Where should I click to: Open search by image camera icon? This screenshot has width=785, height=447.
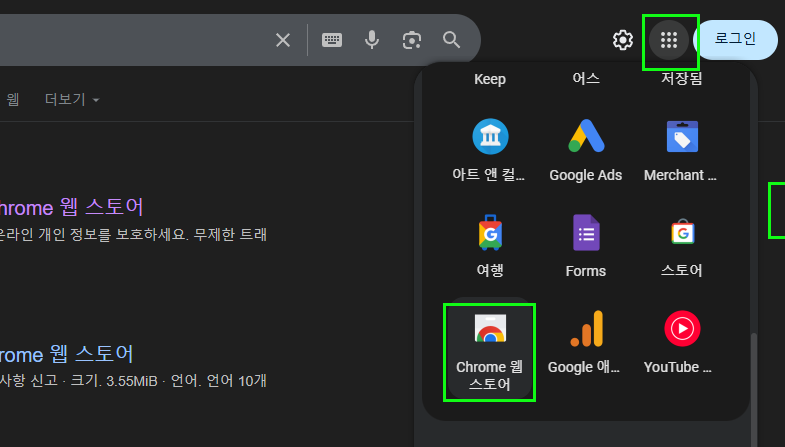[412, 40]
